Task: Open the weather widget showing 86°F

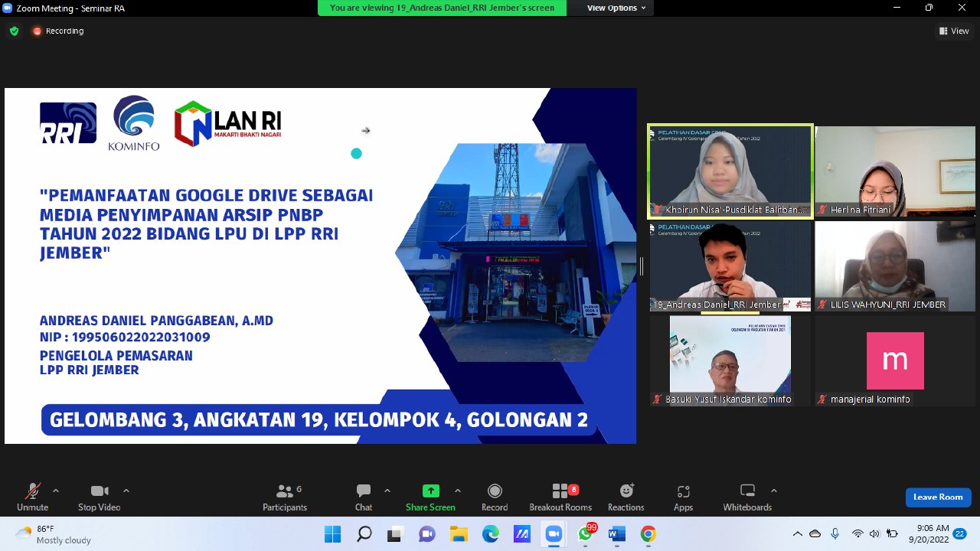Action: [52, 534]
